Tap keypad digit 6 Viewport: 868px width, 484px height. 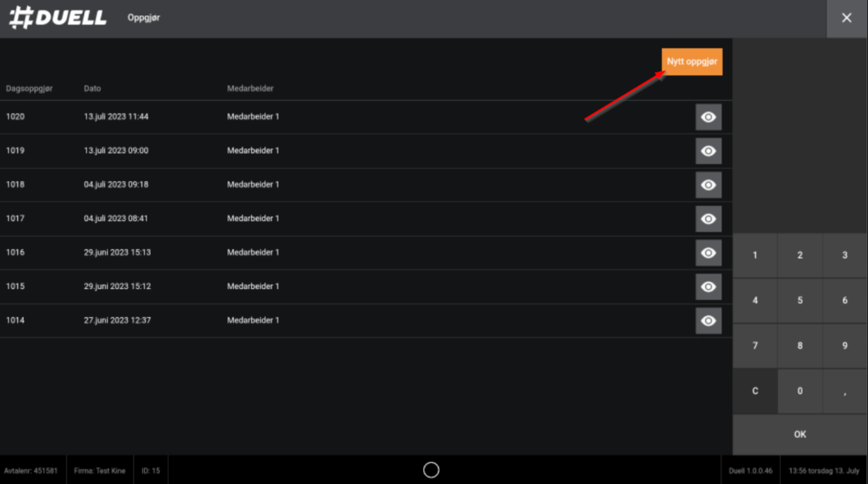(x=845, y=300)
